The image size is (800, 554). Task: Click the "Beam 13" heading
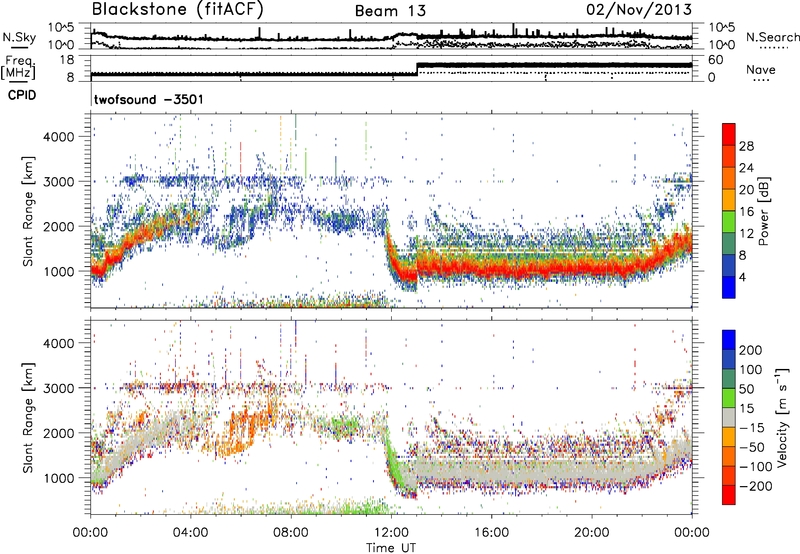[x=390, y=11]
